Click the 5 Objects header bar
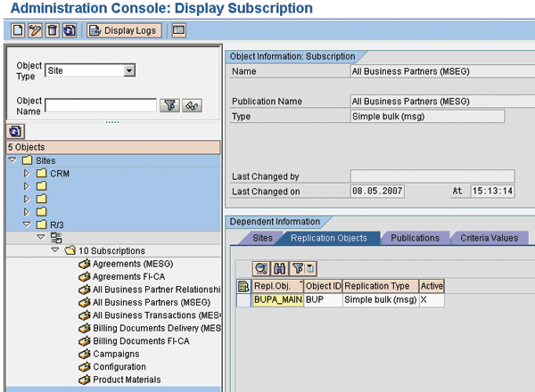 (x=113, y=147)
